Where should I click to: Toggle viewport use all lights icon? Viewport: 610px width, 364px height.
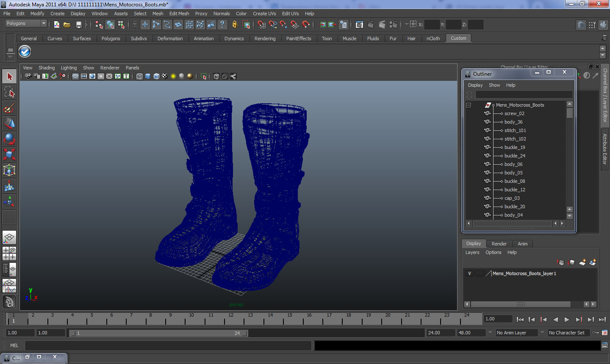click(173, 76)
